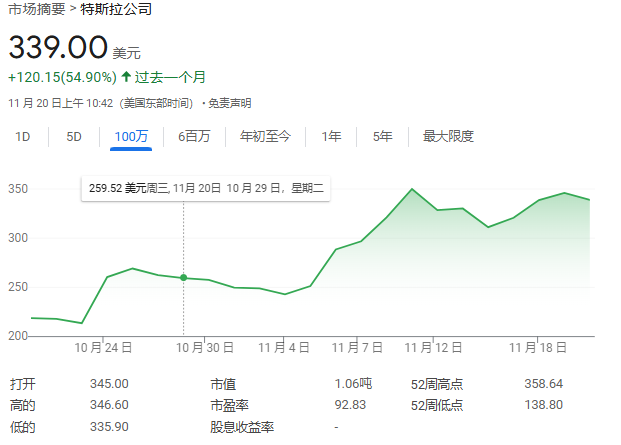Click the 低的 low label

pos(23,427)
